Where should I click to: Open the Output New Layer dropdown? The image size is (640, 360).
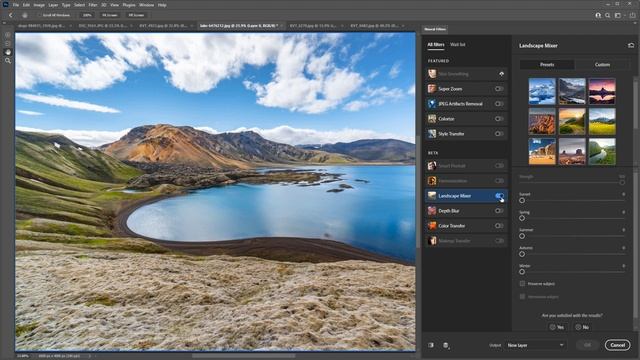pyautogui.click(x=535, y=345)
